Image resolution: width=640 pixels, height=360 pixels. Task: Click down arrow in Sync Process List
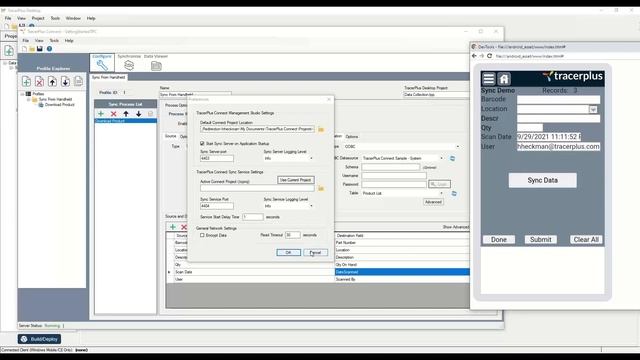tap(139, 114)
